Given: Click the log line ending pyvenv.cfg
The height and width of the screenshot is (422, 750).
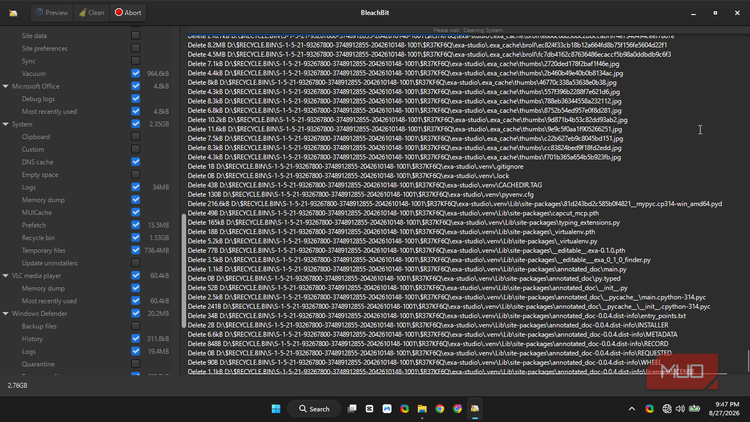Looking at the screenshot, I should click(361, 194).
